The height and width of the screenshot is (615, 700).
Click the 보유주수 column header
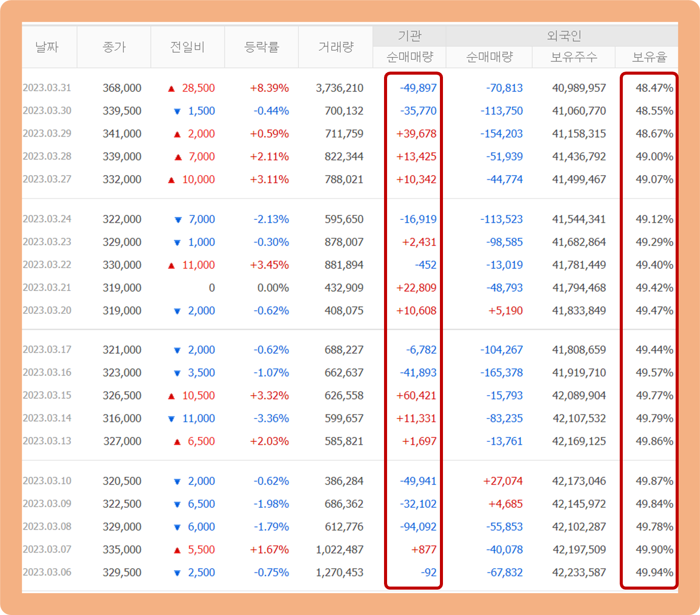point(574,57)
